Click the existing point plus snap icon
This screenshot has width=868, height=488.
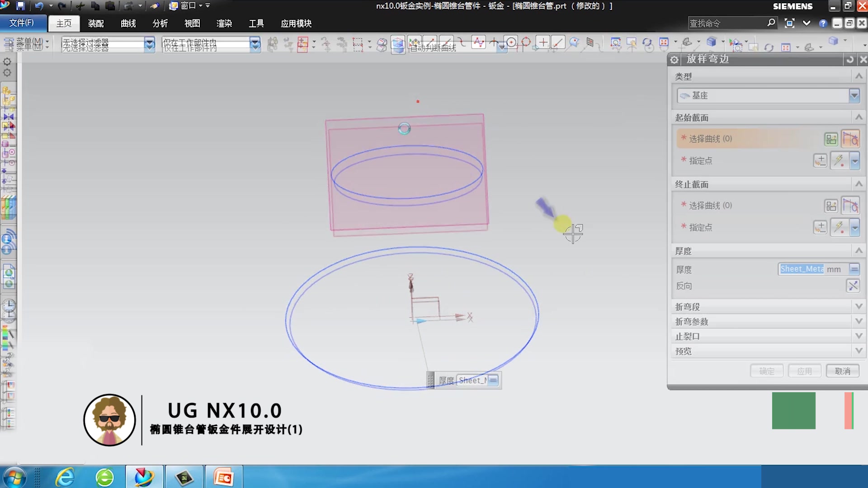(543, 42)
